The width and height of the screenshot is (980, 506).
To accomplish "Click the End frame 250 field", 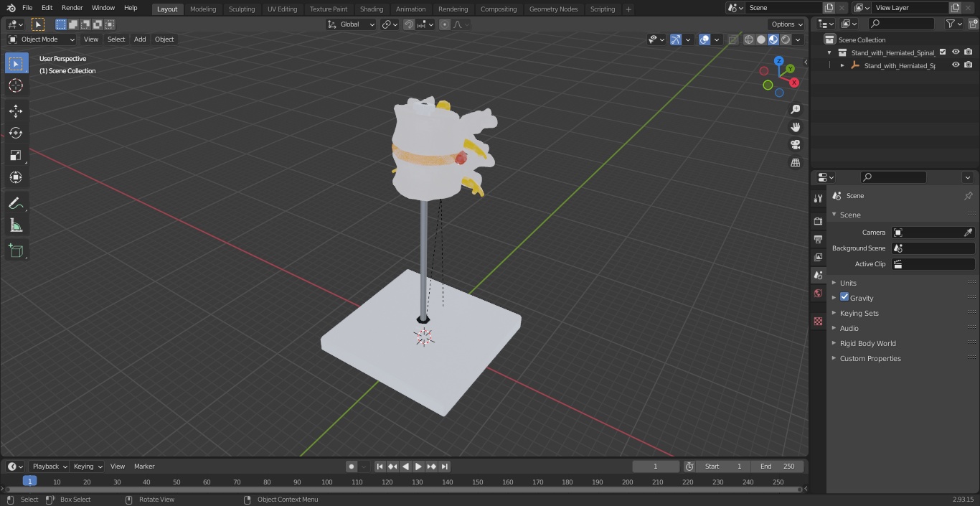I will [778, 467].
